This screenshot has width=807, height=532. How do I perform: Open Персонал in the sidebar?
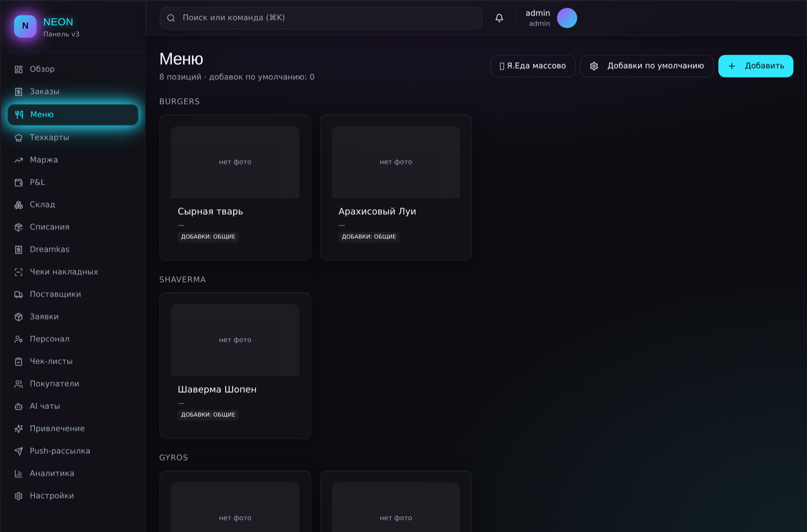(x=73, y=339)
